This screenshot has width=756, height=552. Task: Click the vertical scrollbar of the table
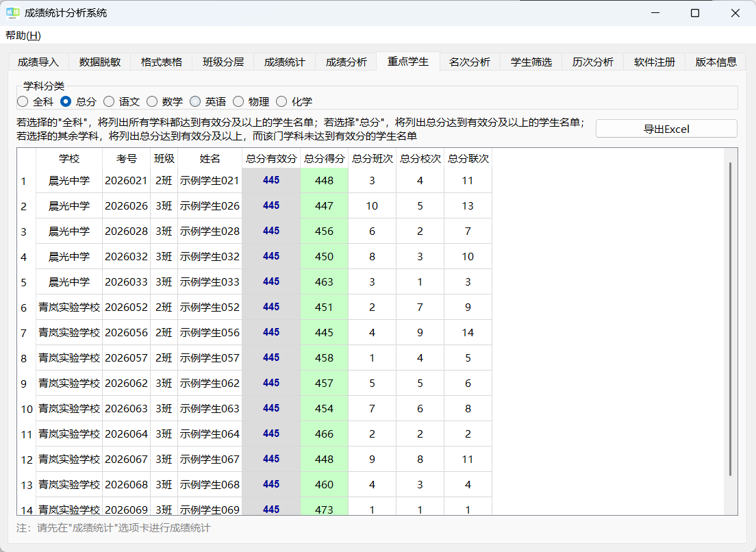730,319
